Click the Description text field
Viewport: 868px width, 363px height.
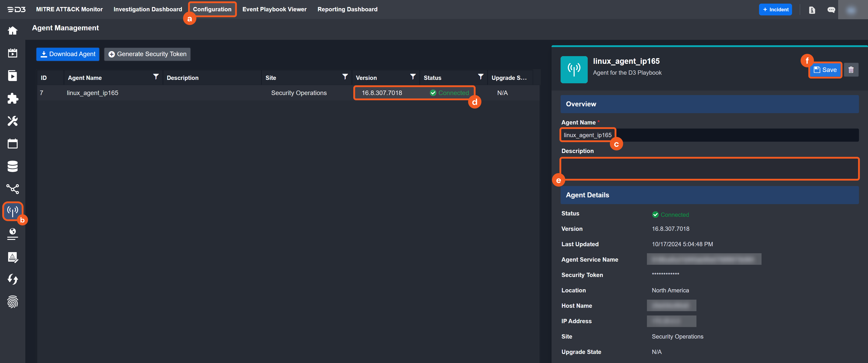tap(709, 168)
